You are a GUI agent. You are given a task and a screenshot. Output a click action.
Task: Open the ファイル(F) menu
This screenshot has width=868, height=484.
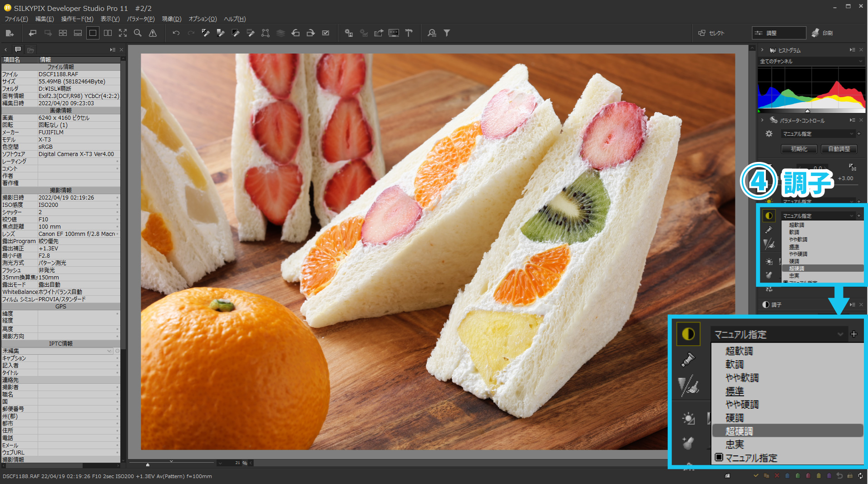pos(16,19)
